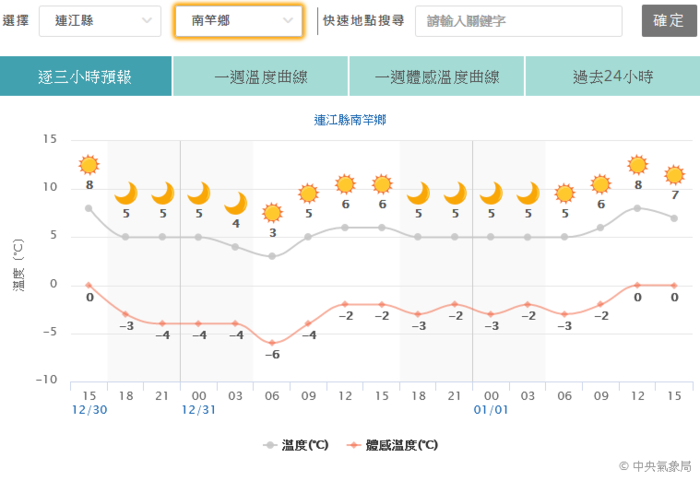Toggle the 溫度(°C) legend series
The height and width of the screenshot is (481, 700).
(x=296, y=445)
